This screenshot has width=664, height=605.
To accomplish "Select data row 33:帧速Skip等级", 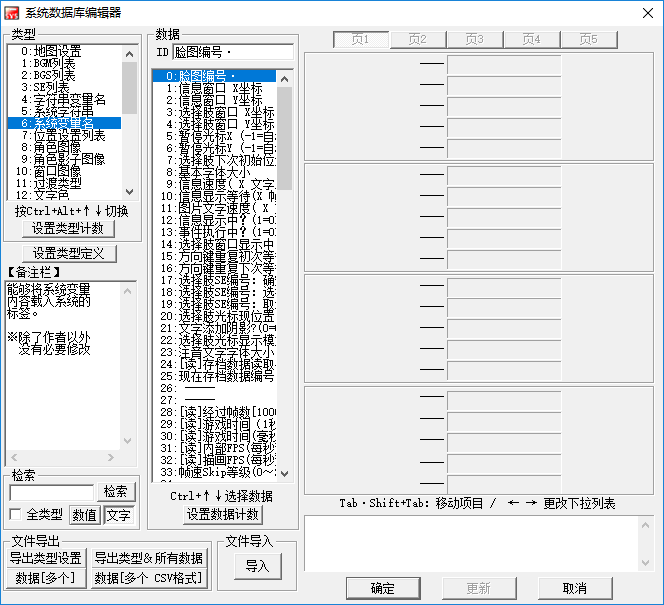I will pyautogui.click(x=215, y=472).
